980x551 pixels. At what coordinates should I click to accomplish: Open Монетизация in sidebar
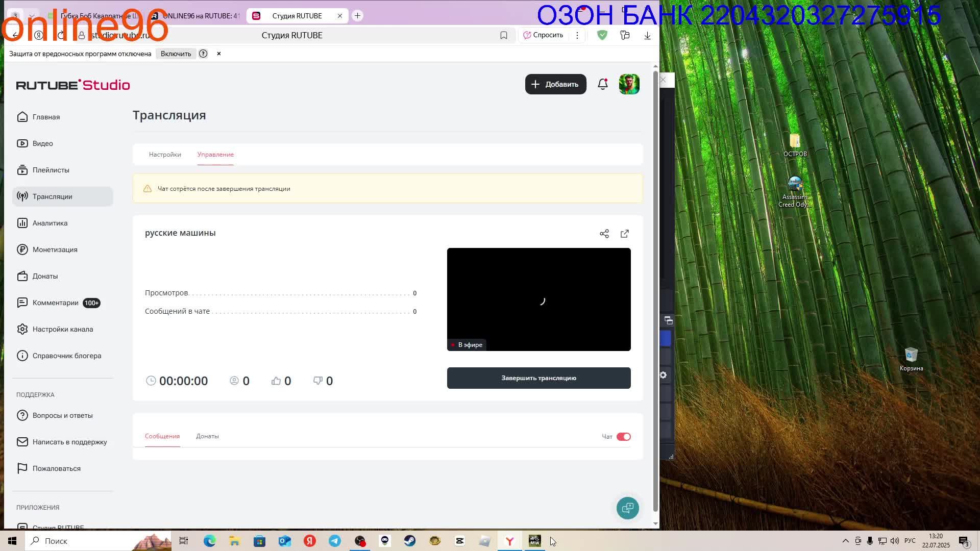[55, 249]
